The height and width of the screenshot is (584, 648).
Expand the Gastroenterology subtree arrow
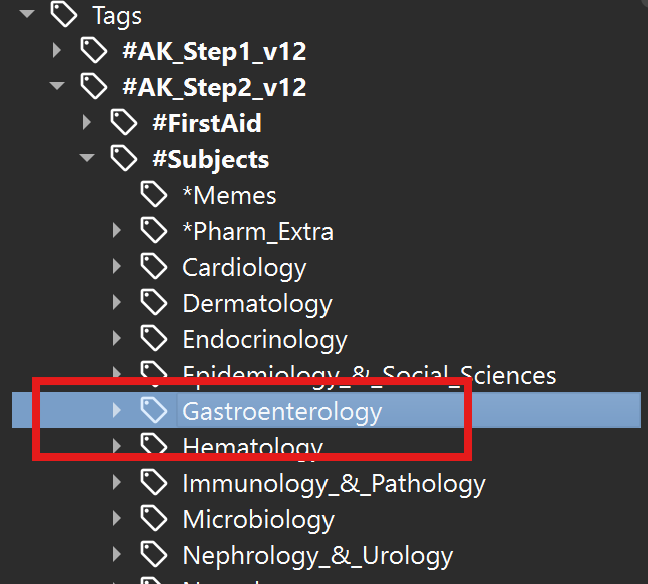point(117,410)
